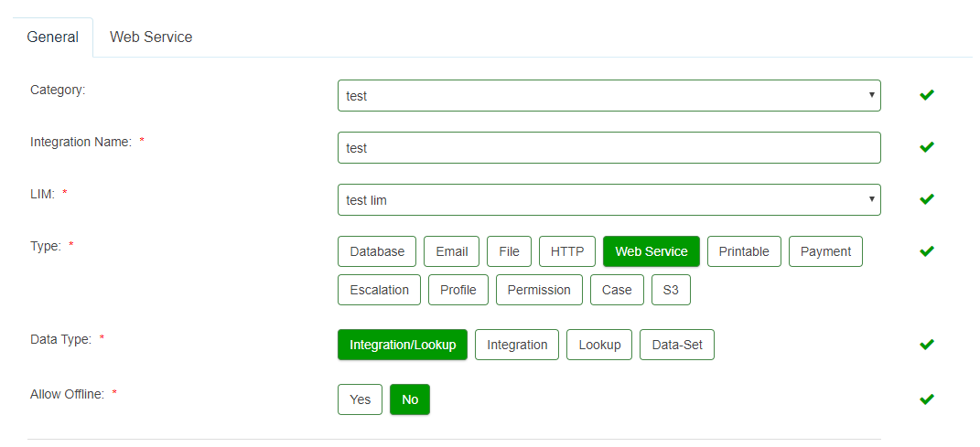Click the LIM field label
The image size is (980, 447).
coord(42,194)
